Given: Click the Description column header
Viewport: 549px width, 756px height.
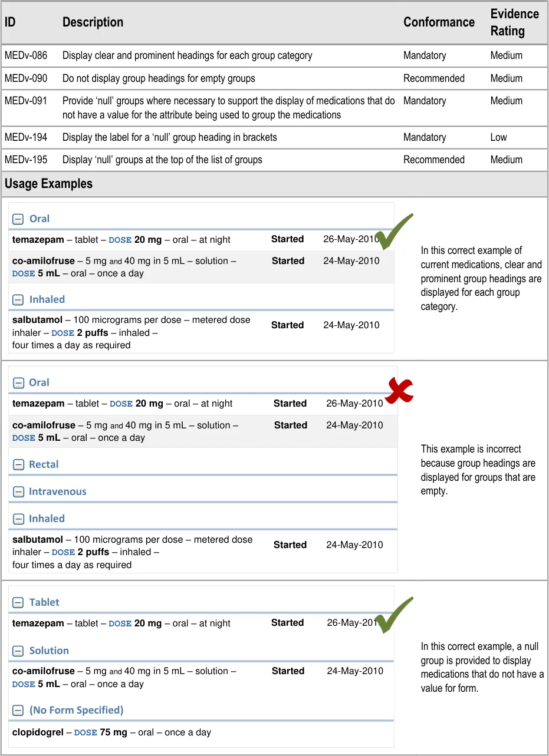Looking at the screenshot, I should pyautogui.click(x=93, y=22).
